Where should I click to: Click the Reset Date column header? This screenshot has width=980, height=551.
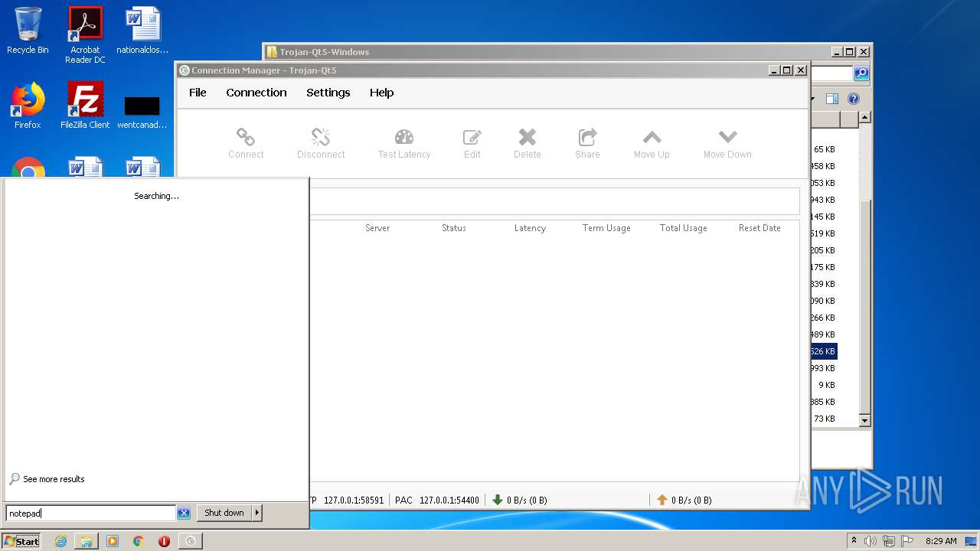[759, 228]
